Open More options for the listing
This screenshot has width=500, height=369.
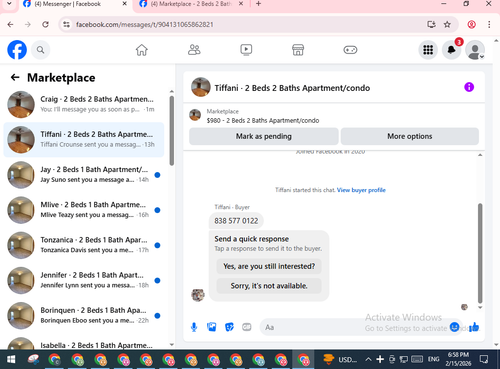tap(410, 136)
